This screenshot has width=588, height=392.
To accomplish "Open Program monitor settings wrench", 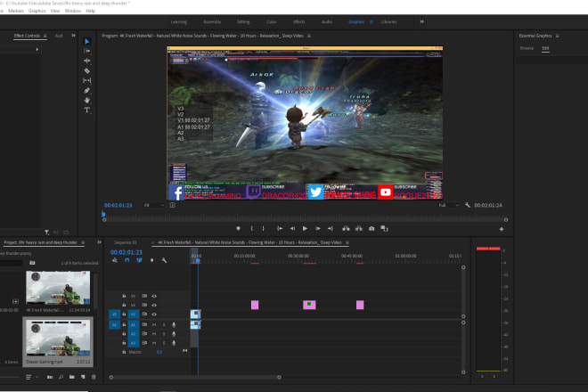I will [467, 205].
